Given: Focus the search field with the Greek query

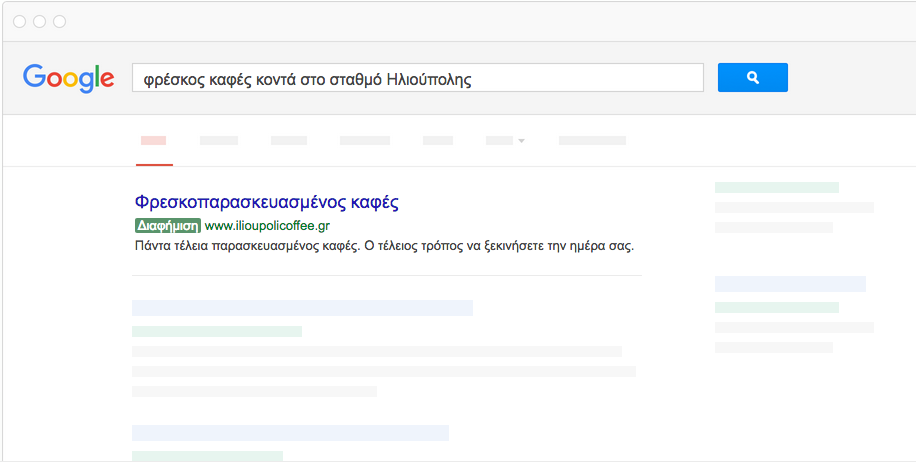Looking at the screenshot, I should click(418, 78).
